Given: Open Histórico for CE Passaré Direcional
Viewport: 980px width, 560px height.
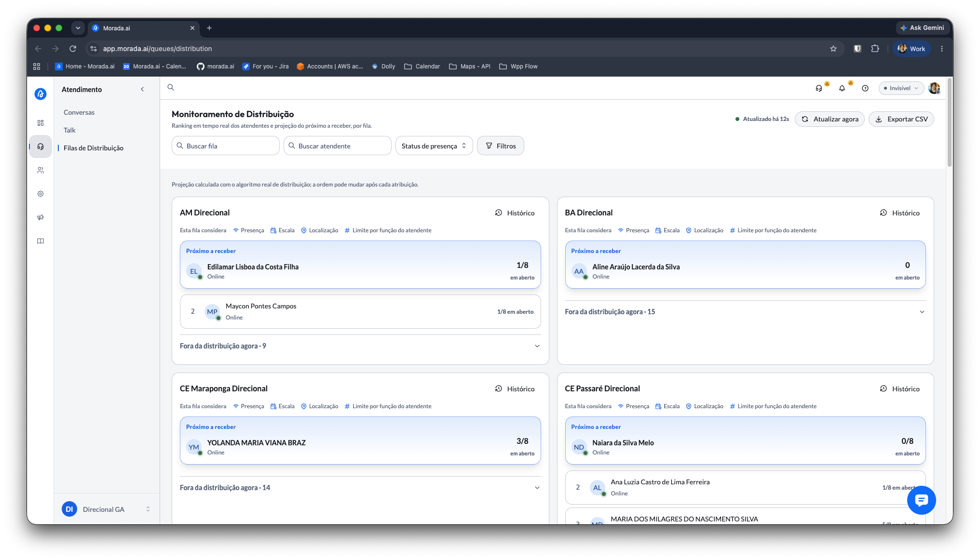Looking at the screenshot, I should point(899,389).
